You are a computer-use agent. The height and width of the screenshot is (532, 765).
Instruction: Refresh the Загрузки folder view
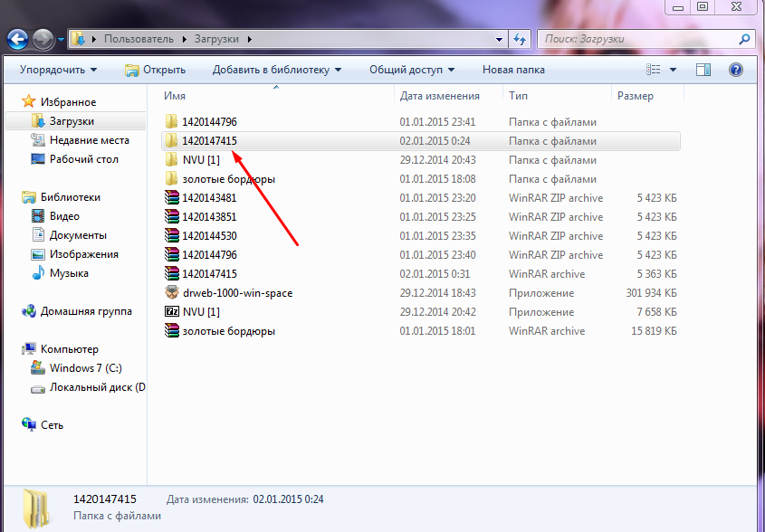(520, 40)
